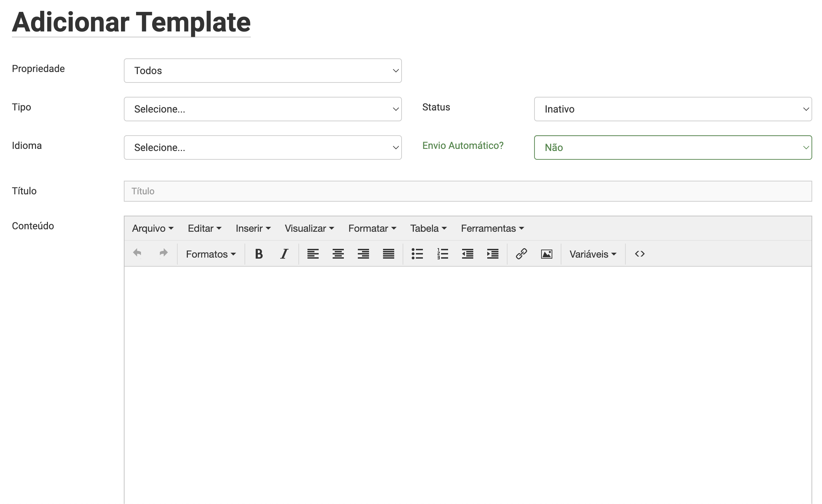Open the Propriedade select showing Todos
Screen dimensions: 822x504
(x=263, y=71)
